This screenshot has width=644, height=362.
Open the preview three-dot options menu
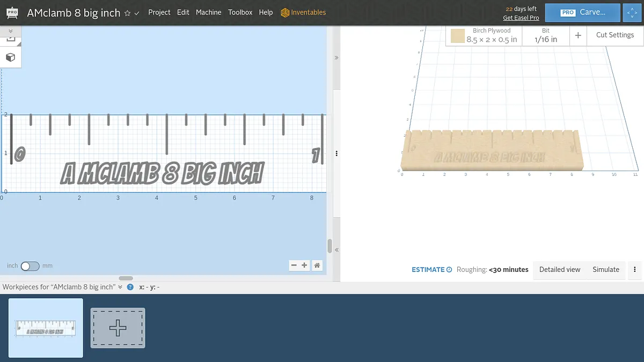pyautogui.click(x=635, y=270)
